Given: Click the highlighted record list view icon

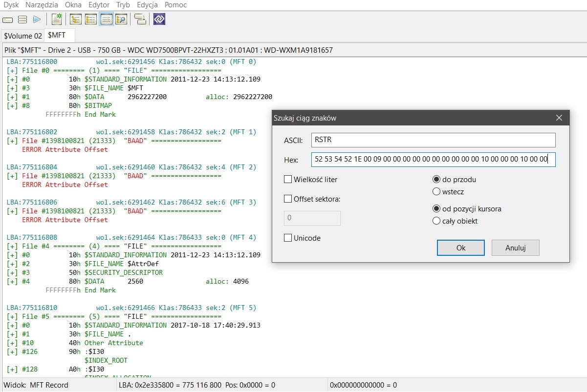Looking at the screenshot, I should pos(106,19).
